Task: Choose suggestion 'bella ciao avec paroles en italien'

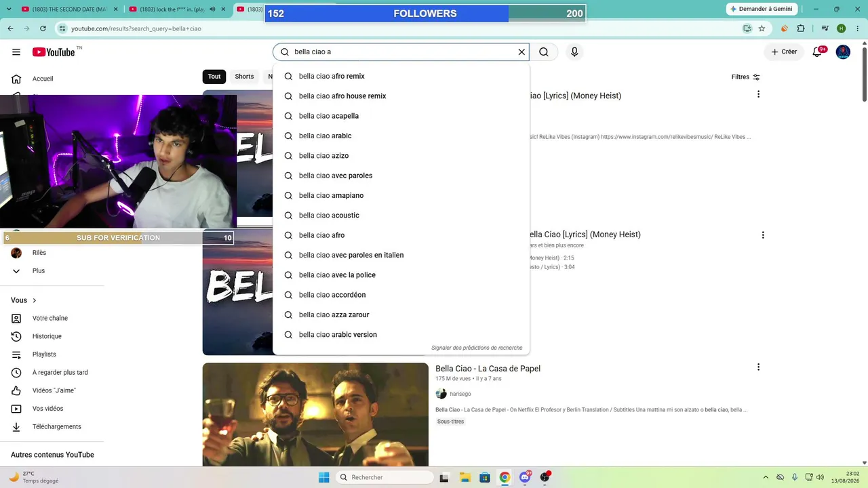Action: [401, 255]
